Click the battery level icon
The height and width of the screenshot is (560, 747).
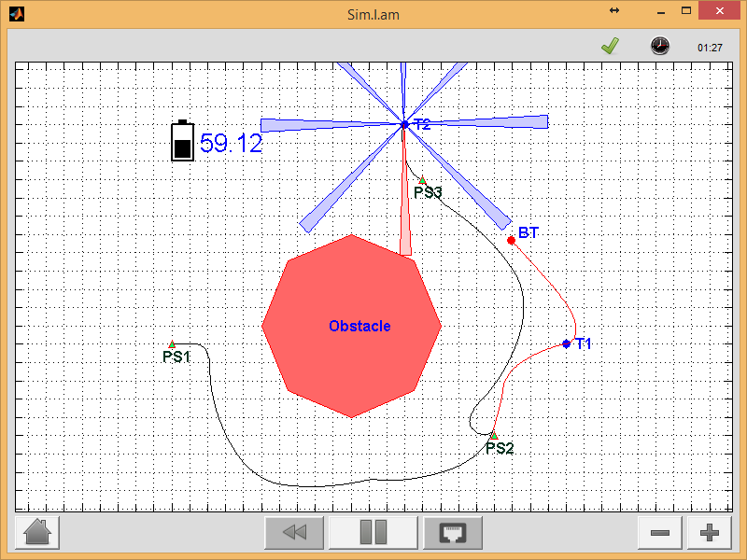click(x=182, y=141)
